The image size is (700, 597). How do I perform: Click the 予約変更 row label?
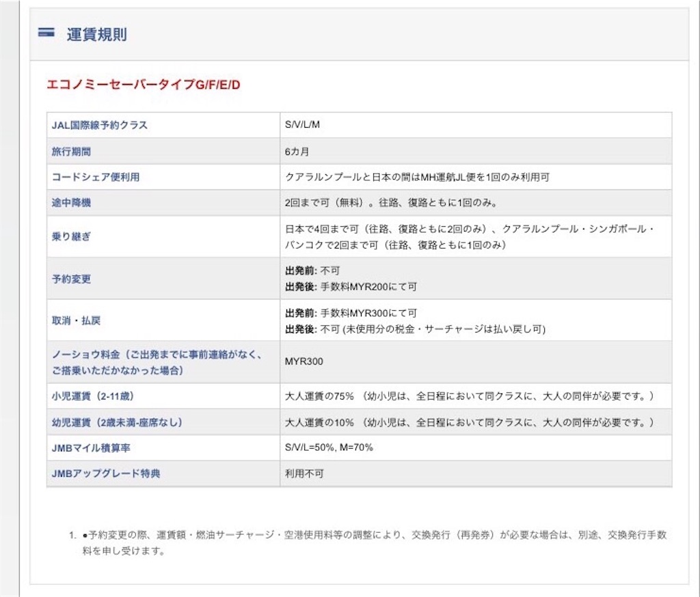(71, 279)
